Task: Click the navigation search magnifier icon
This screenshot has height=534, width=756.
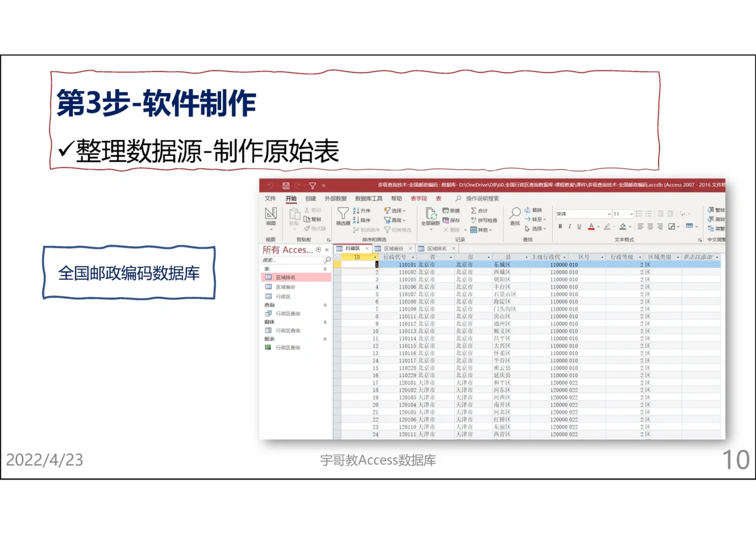Action: (x=327, y=260)
